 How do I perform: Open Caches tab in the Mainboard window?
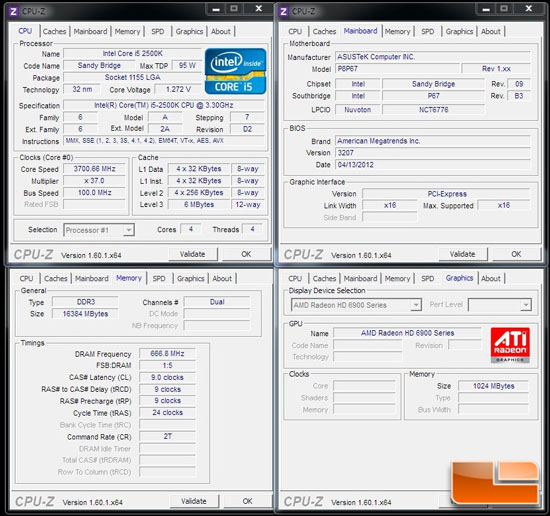324,31
